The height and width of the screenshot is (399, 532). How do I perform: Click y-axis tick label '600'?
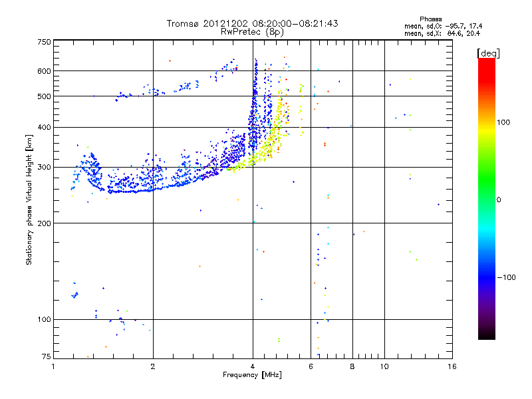[45, 71]
